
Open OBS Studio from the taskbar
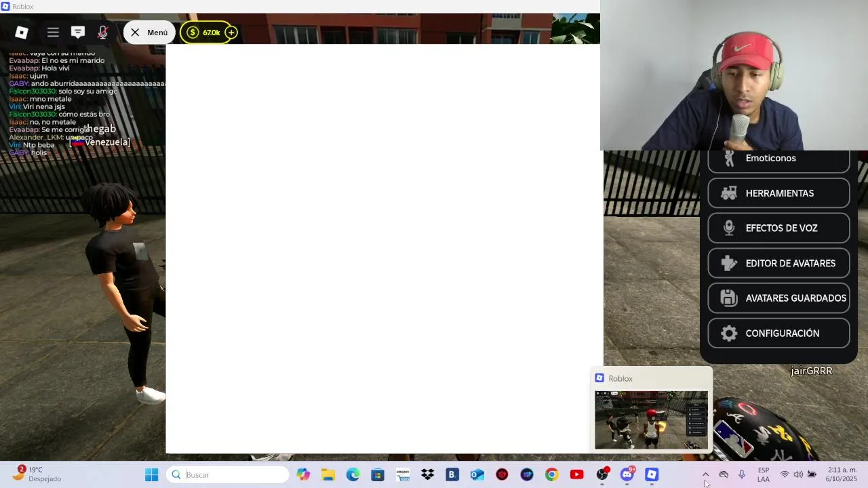click(601, 475)
